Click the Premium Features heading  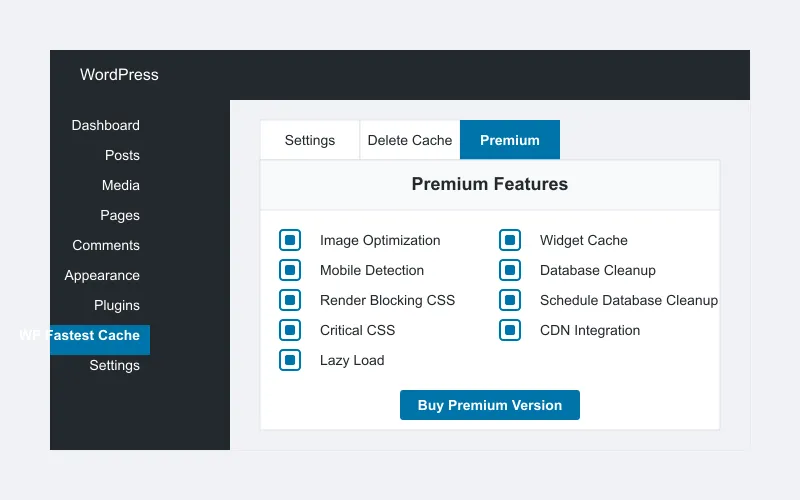pyautogui.click(x=490, y=184)
